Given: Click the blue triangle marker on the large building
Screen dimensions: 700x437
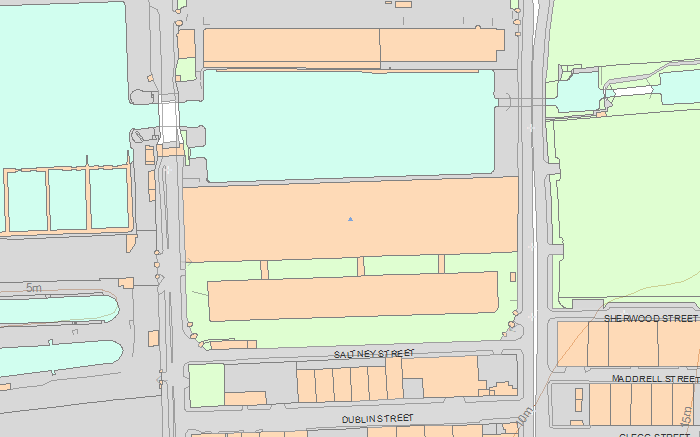Looking at the screenshot, I should (x=350, y=219).
